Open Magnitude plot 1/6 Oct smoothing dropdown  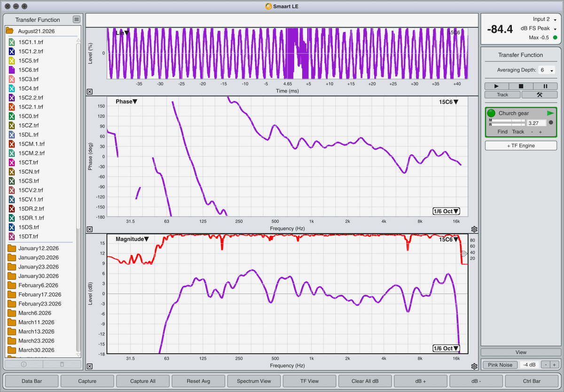pos(446,348)
